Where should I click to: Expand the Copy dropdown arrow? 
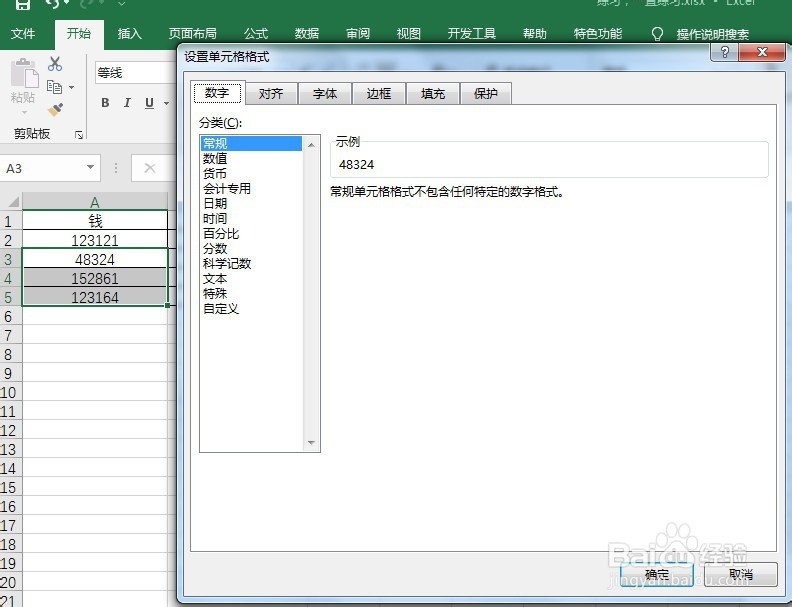[71, 87]
